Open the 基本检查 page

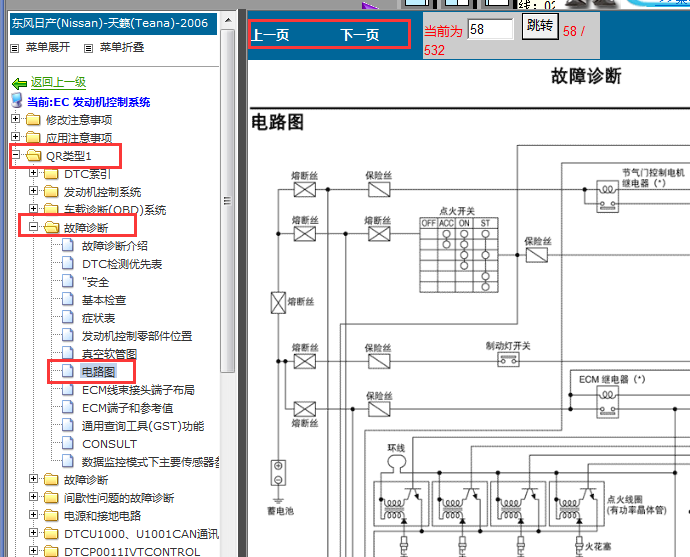104,300
